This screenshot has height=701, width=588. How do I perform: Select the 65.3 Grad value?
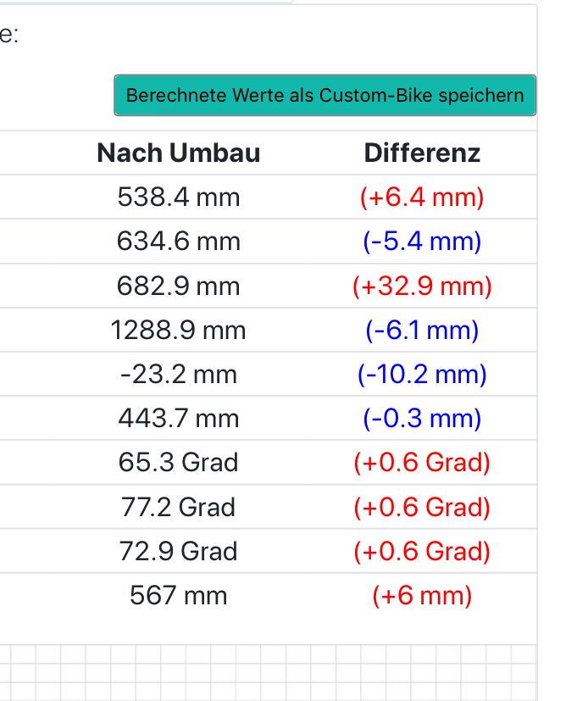[x=179, y=463]
